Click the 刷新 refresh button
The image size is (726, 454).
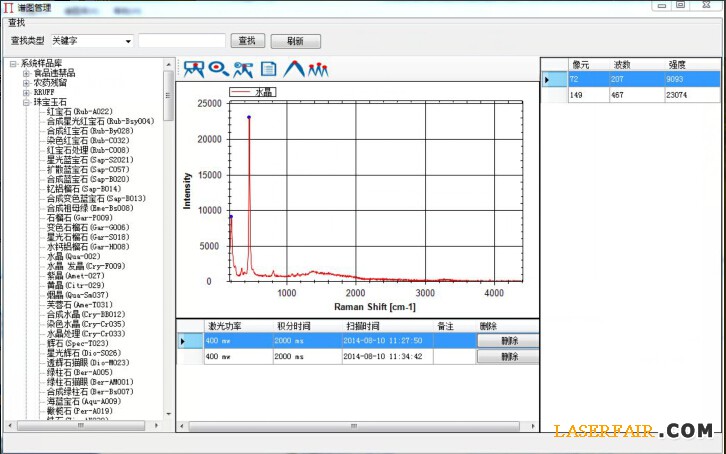[295, 41]
